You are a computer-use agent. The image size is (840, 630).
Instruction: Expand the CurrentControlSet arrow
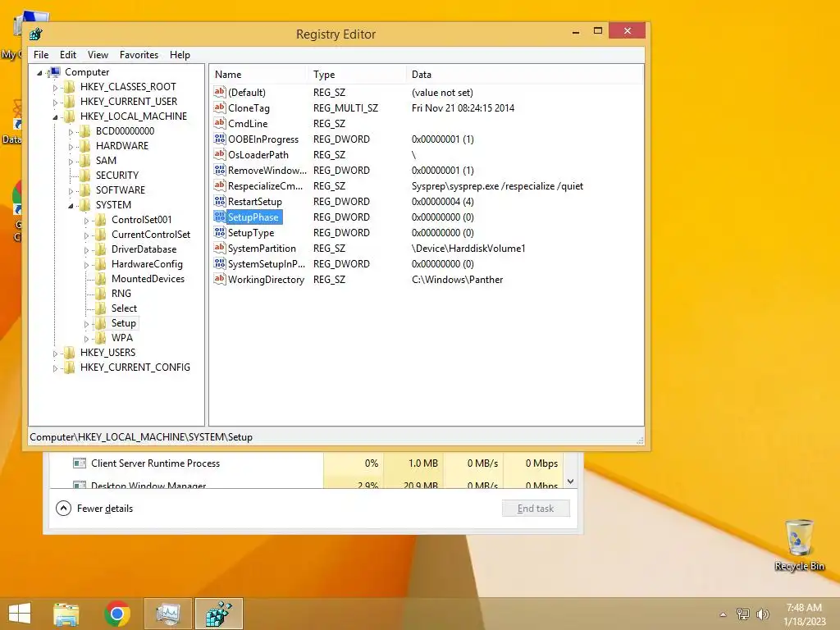85,235
